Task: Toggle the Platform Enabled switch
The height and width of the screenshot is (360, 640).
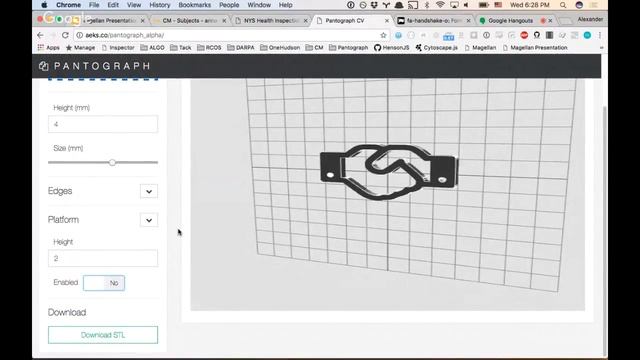Action: click(104, 283)
